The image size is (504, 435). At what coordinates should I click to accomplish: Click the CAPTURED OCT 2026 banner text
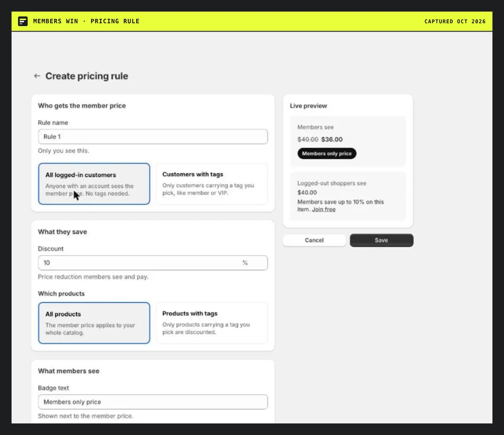coord(455,21)
